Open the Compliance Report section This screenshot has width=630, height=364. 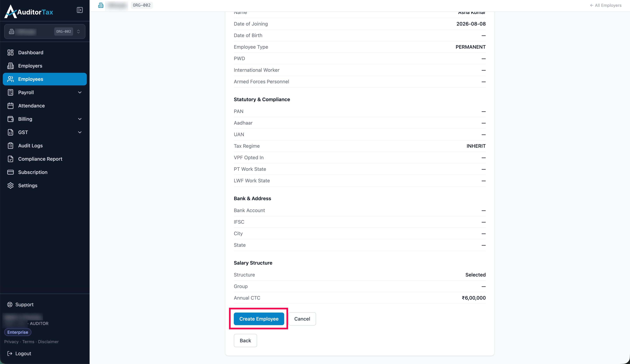pos(45,159)
